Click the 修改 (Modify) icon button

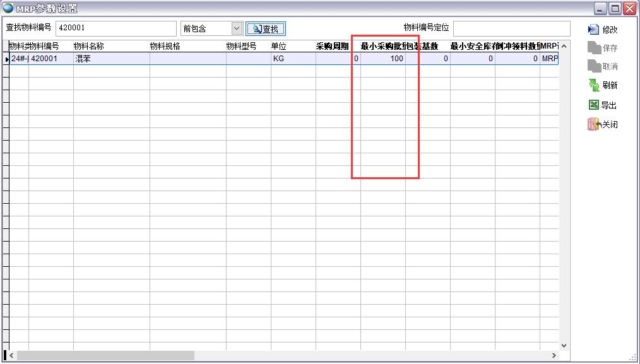[x=593, y=30]
